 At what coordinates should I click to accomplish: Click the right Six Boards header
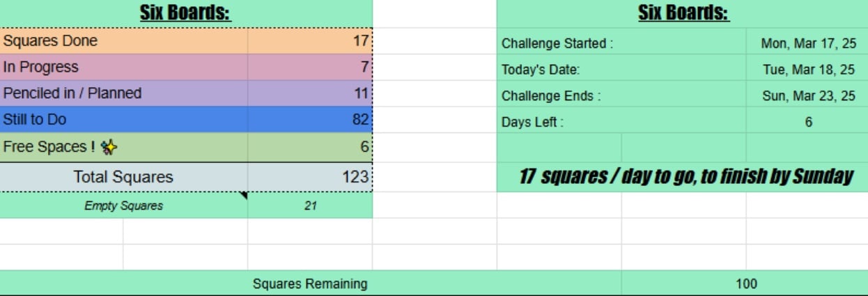pyautogui.click(x=683, y=13)
